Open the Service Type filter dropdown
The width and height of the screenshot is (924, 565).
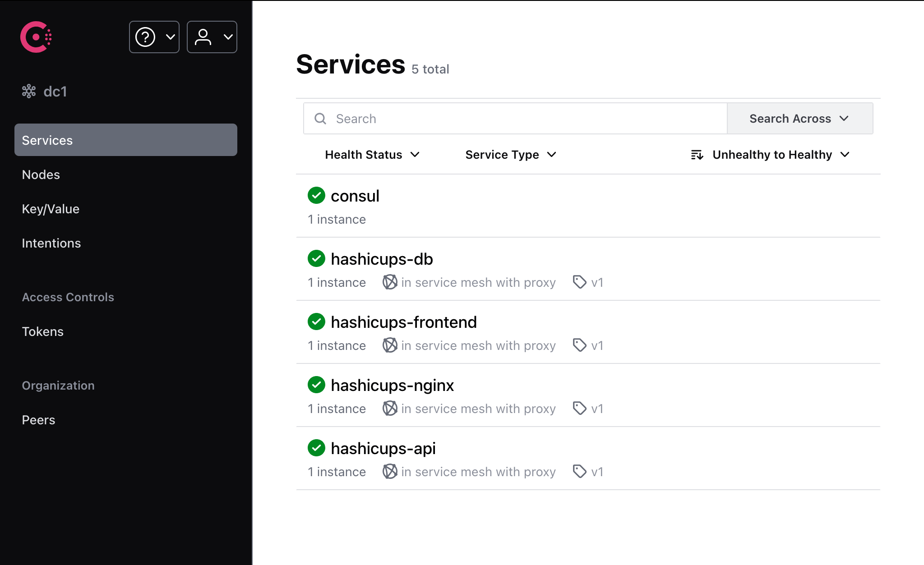[x=510, y=155]
